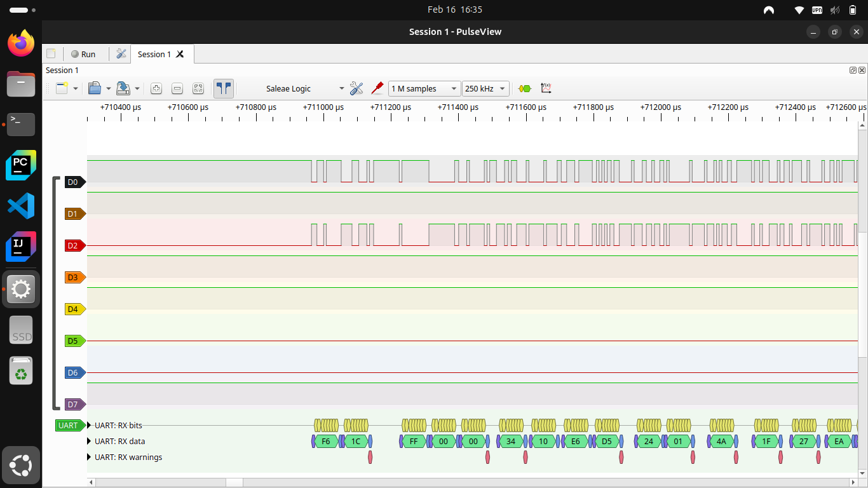Click the E6 decoded byte

(576, 441)
